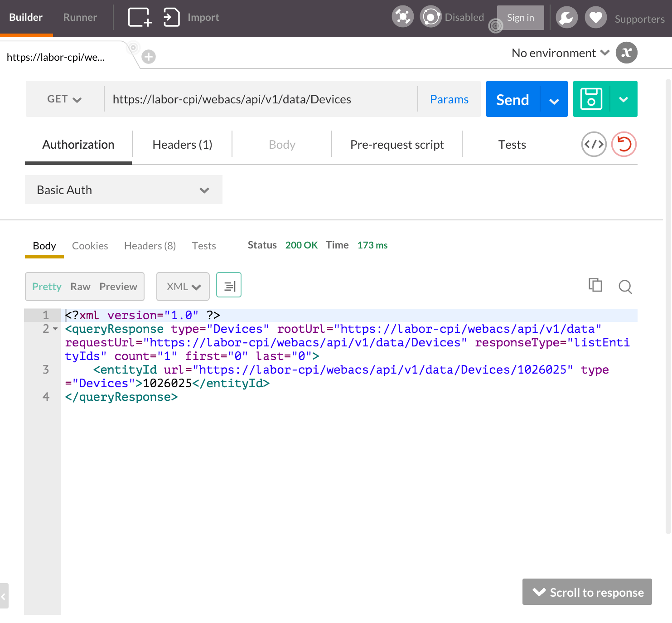Open the response Cookies tab
672x623 pixels.
click(x=90, y=246)
